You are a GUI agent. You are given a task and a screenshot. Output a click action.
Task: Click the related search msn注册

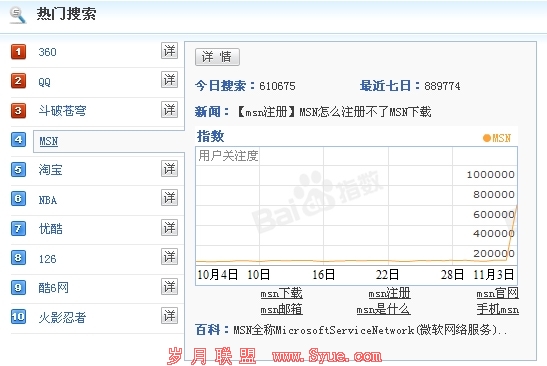389,293
